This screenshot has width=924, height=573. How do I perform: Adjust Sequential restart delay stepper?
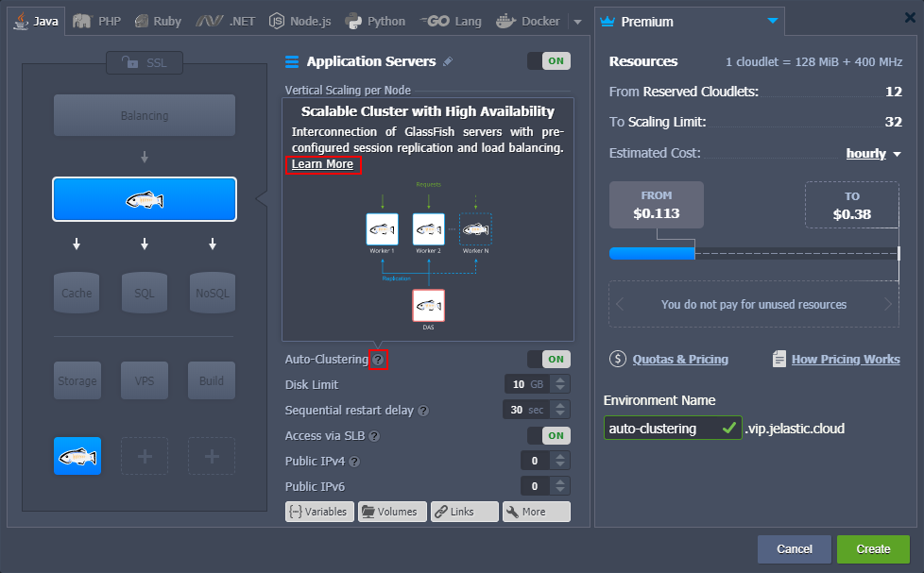(560, 410)
